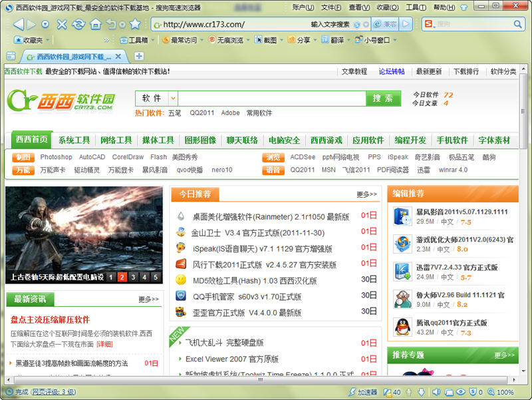Expand the 小号窗口 dropdown
532x400 pixels.
(395, 40)
